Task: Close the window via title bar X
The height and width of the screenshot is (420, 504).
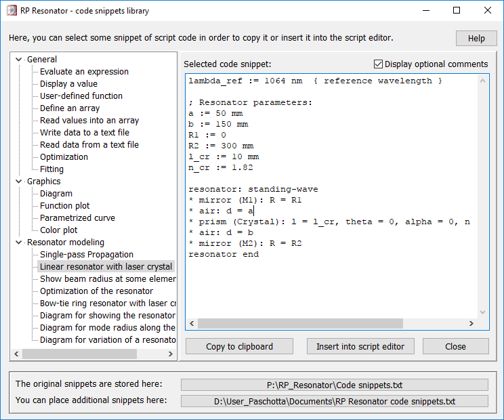Action: pyautogui.click(x=487, y=11)
